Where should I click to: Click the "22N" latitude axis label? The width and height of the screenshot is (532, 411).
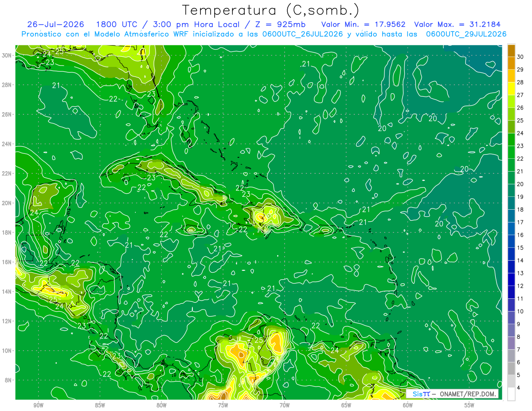coord(7,173)
